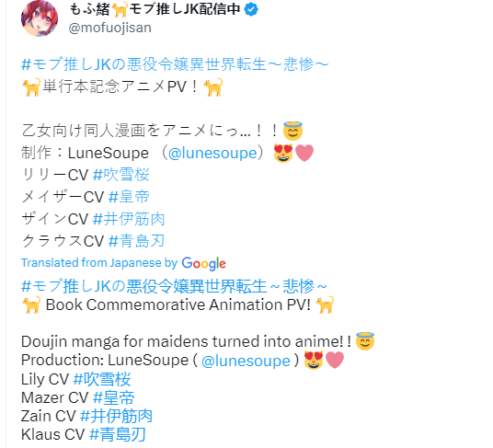The image size is (493, 448).
Task: Click the cat emoji in the display name
Action: click(x=120, y=9)
